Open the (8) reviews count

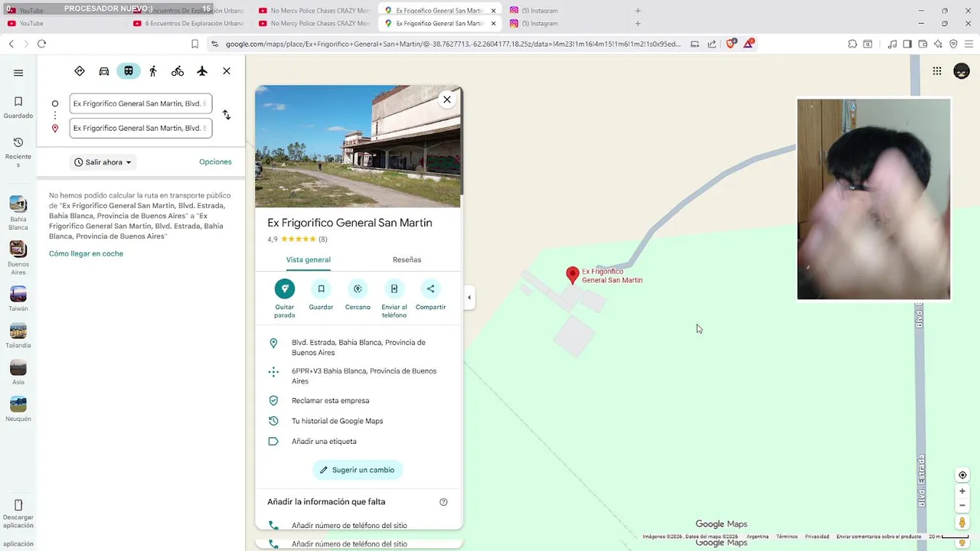click(x=323, y=240)
